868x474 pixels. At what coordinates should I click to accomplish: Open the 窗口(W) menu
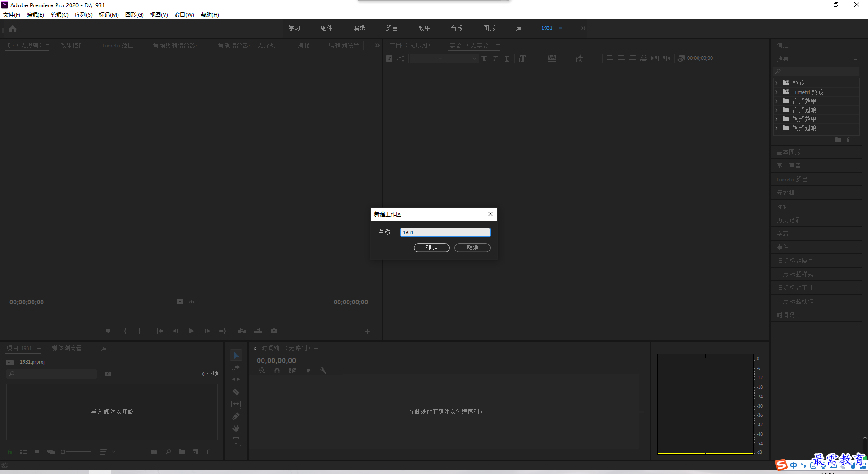click(184, 15)
